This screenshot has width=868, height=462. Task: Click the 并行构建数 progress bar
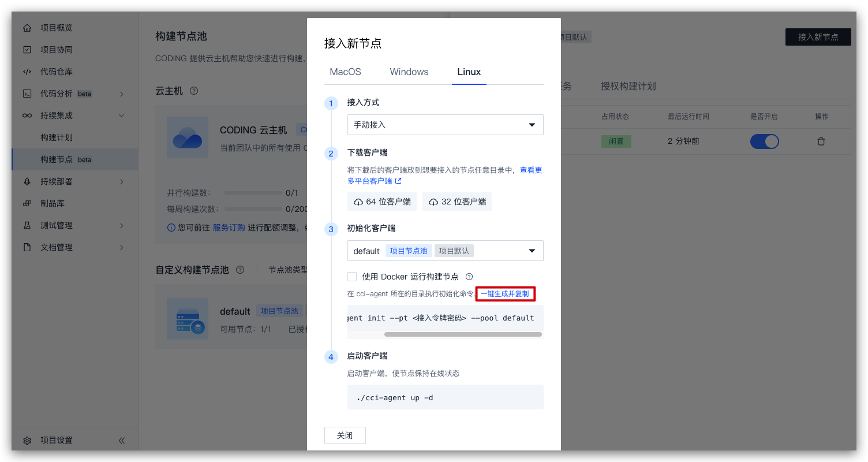pyautogui.click(x=253, y=193)
